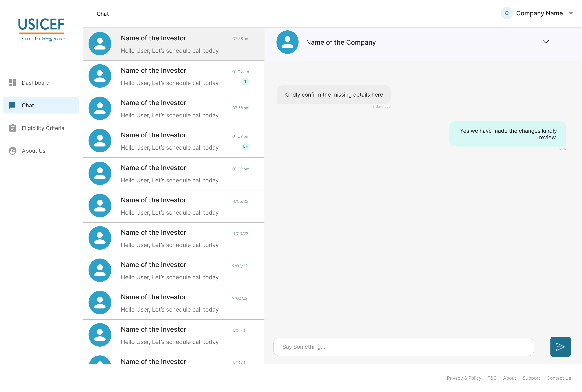Select the conversation dated 9/02/22
The image size is (582, 392).
[174, 271]
